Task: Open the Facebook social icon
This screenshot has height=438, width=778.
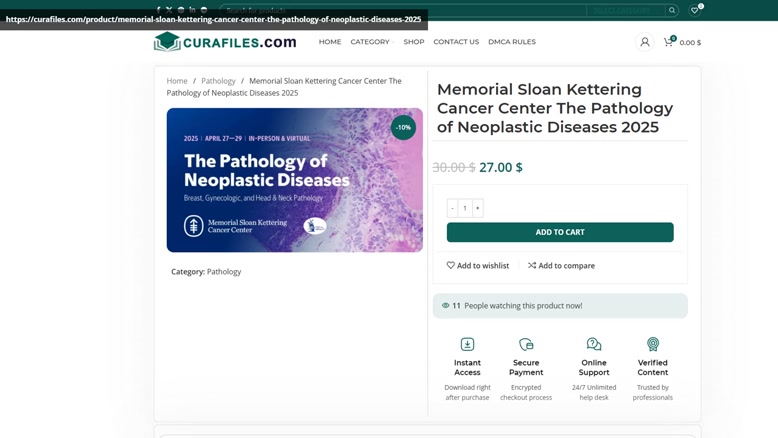Action: point(158,9)
